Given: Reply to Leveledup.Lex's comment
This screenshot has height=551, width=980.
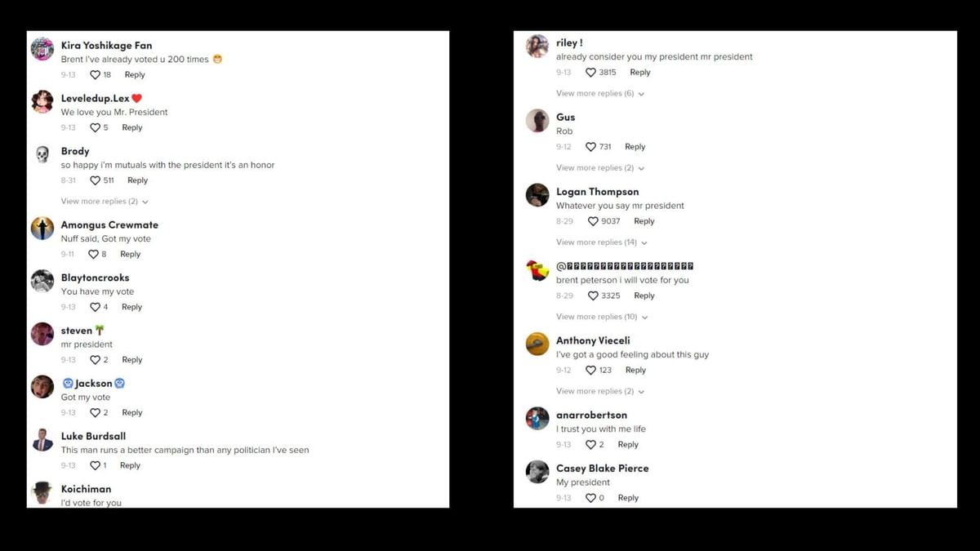Looking at the screenshot, I should pyautogui.click(x=132, y=127).
